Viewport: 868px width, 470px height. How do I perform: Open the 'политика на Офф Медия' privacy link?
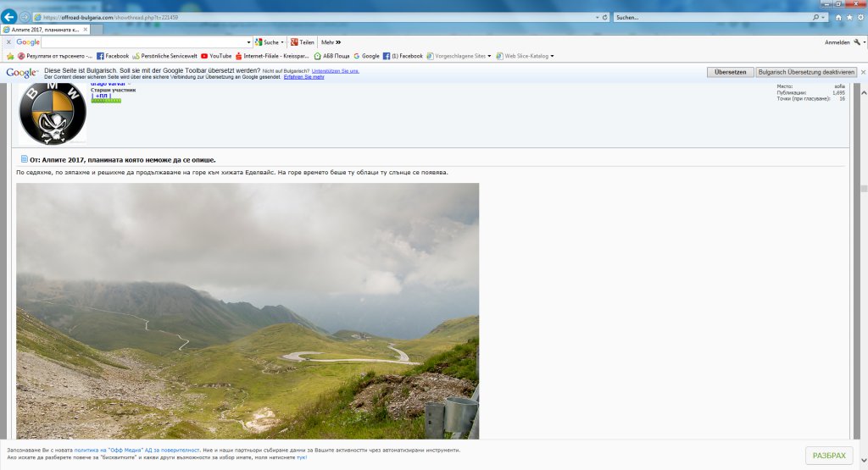click(x=136, y=450)
